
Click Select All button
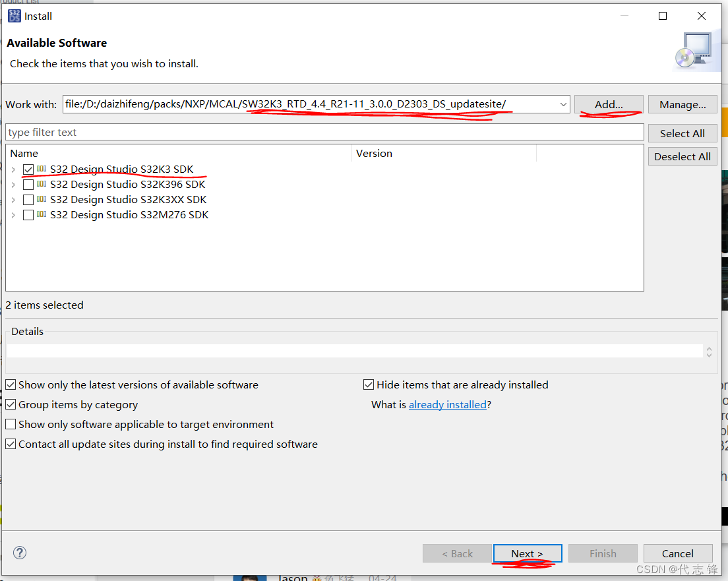pyautogui.click(x=682, y=133)
